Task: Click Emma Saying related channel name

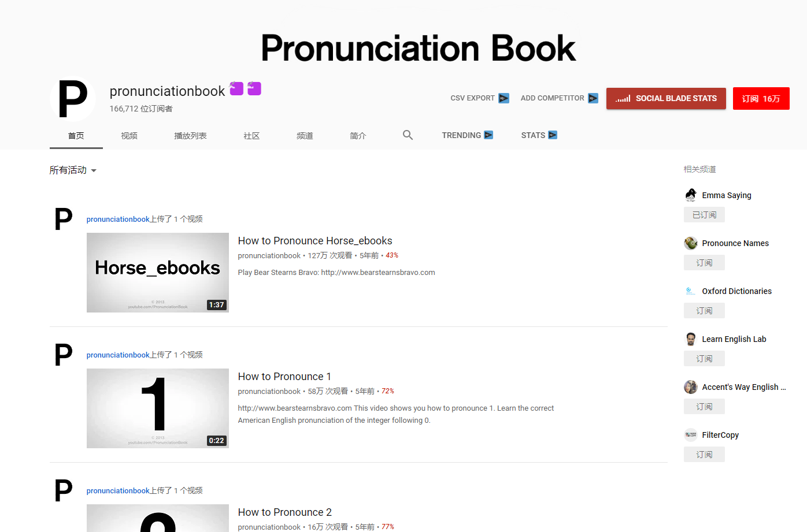Action: 727,195
